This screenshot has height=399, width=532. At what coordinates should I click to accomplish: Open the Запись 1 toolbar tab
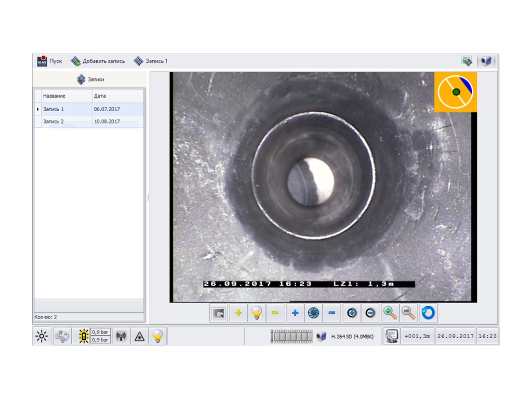tap(151, 61)
